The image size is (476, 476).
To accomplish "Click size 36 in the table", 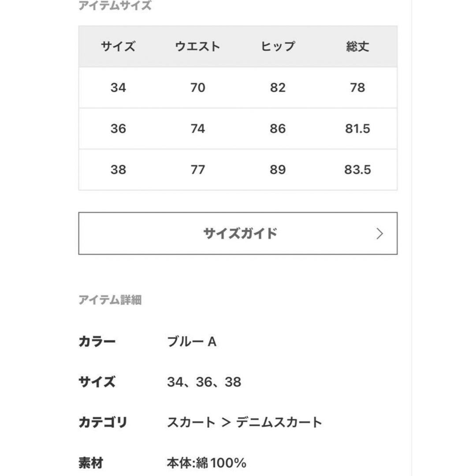I will click(x=118, y=128).
